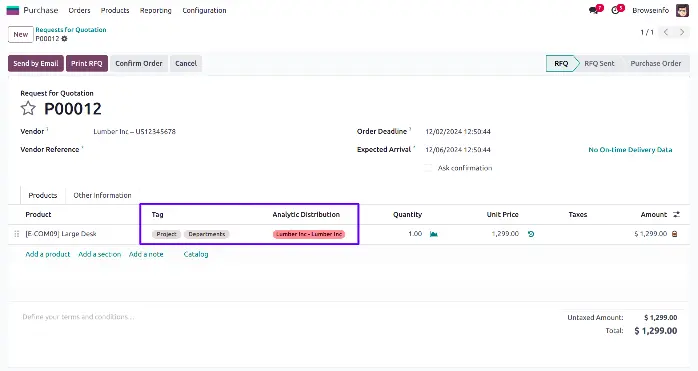Click the Print RFQ button

tap(87, 63)
